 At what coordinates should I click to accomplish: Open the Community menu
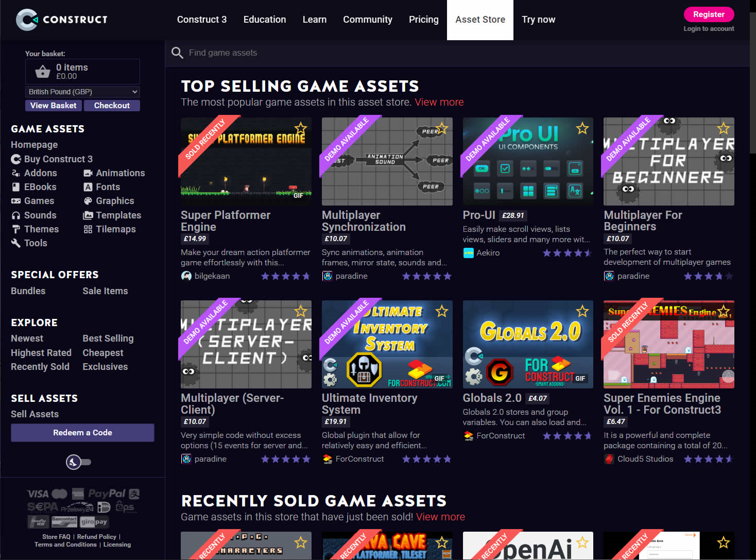coord(367,20)
